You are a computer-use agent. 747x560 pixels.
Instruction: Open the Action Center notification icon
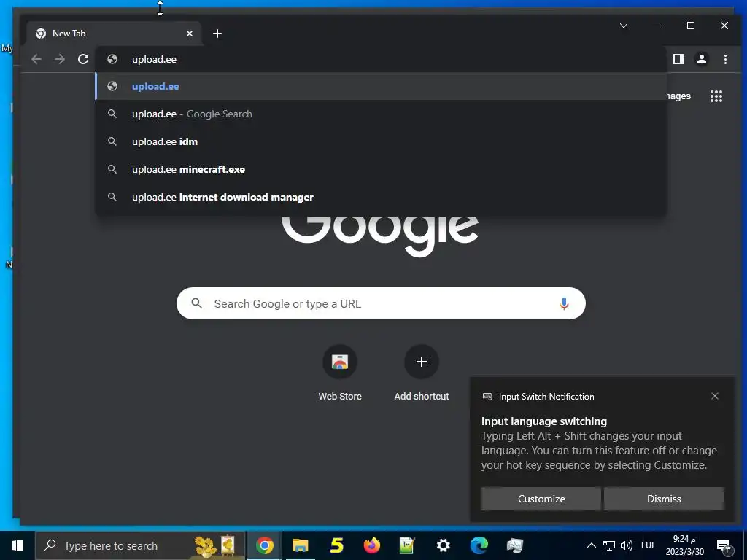(724, 545)
